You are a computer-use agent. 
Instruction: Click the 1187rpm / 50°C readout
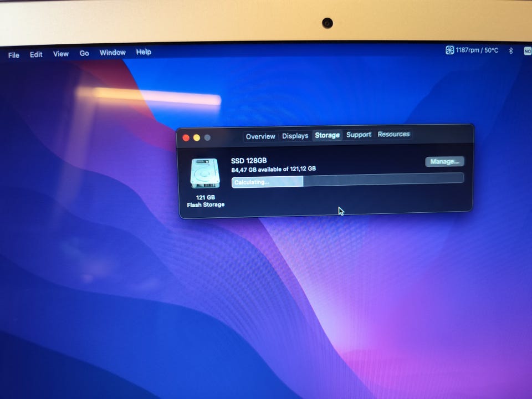click(477, 50)
